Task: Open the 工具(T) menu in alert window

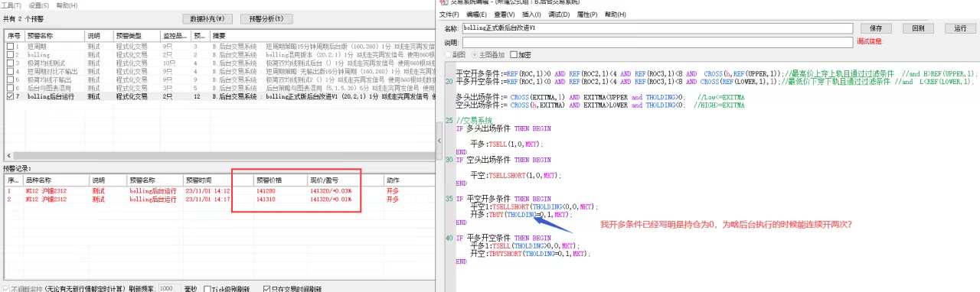Action: pos(11,5)
